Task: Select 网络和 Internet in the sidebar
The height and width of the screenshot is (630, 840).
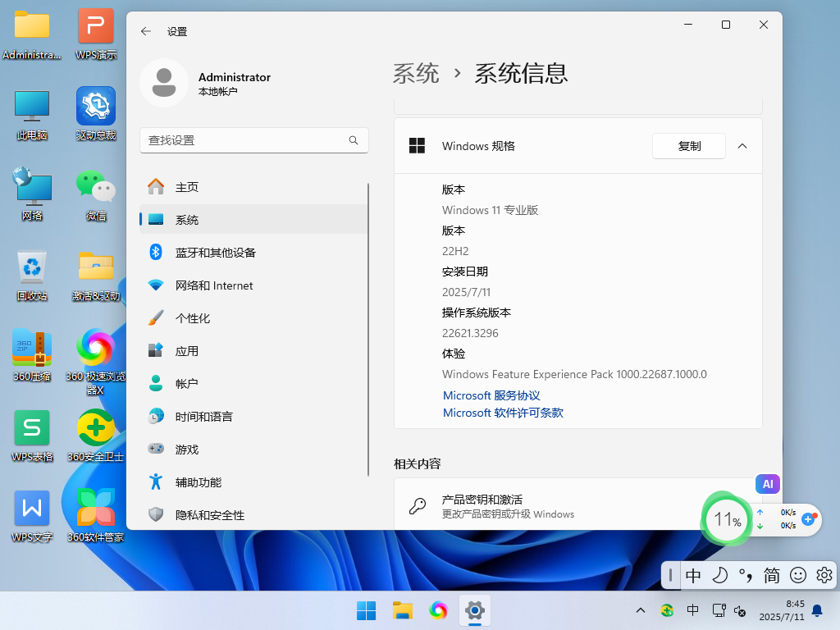Action: pos(253,285)
